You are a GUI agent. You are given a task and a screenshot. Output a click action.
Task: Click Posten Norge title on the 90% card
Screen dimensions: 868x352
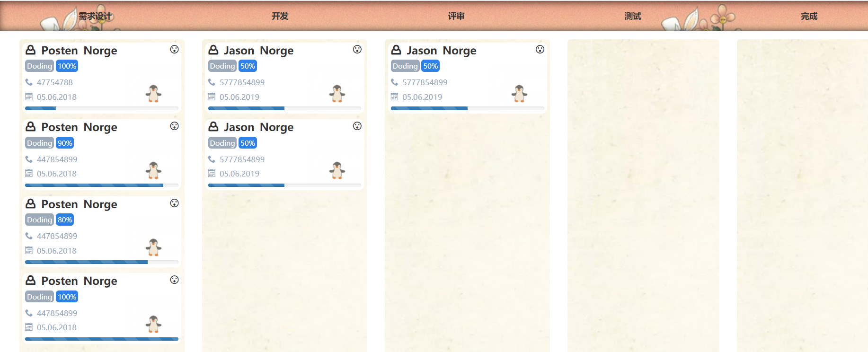[79, 127]
